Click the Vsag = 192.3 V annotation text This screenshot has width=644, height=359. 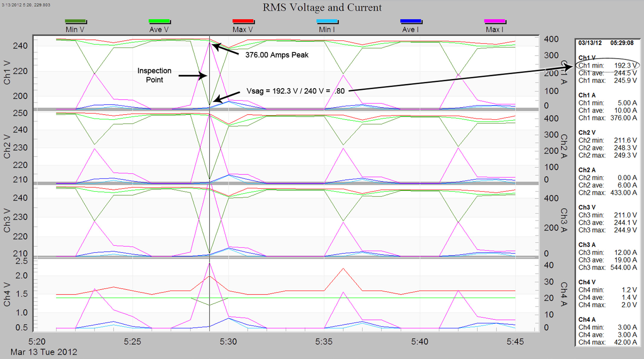(x=296, y=91)
